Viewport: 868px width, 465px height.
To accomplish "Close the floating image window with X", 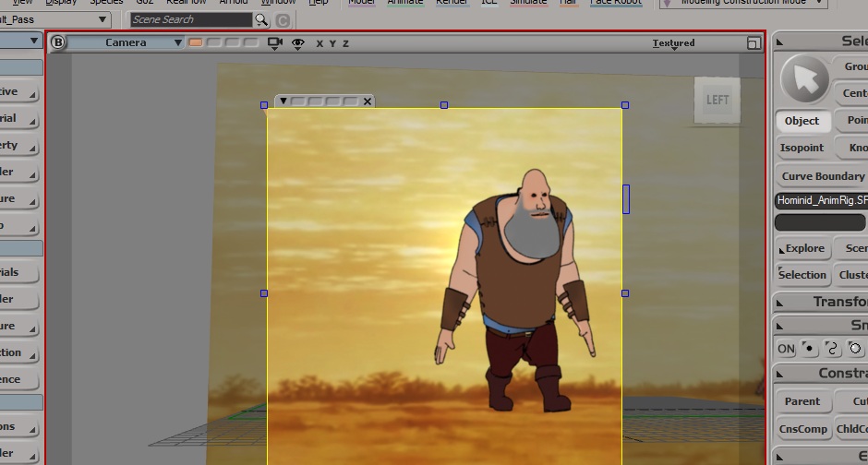I will (x=367, y=101).
